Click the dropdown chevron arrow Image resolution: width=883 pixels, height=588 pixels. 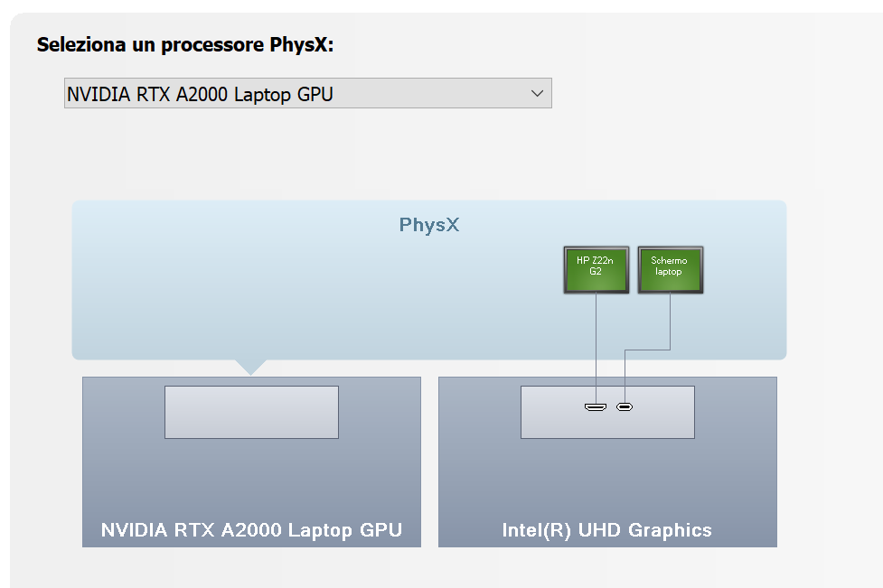(x=537, y=93)
